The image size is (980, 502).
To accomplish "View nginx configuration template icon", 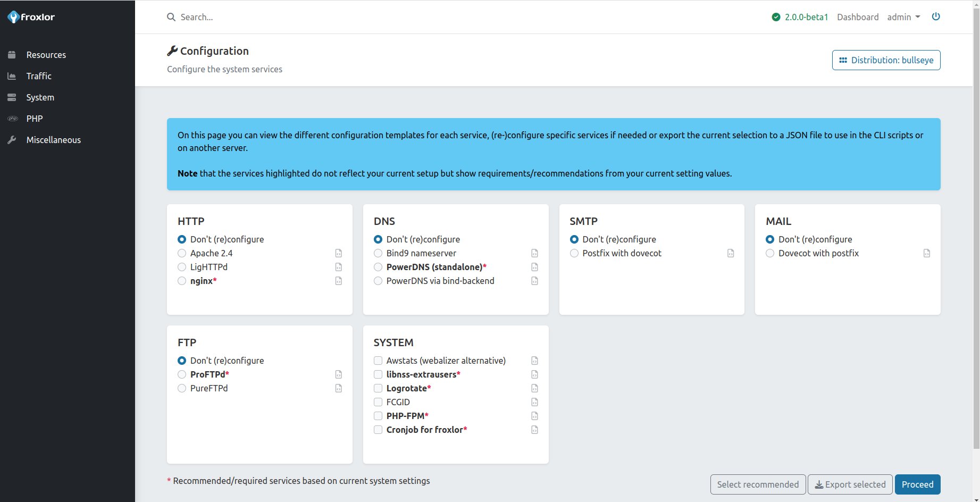I will coord(339,281).
